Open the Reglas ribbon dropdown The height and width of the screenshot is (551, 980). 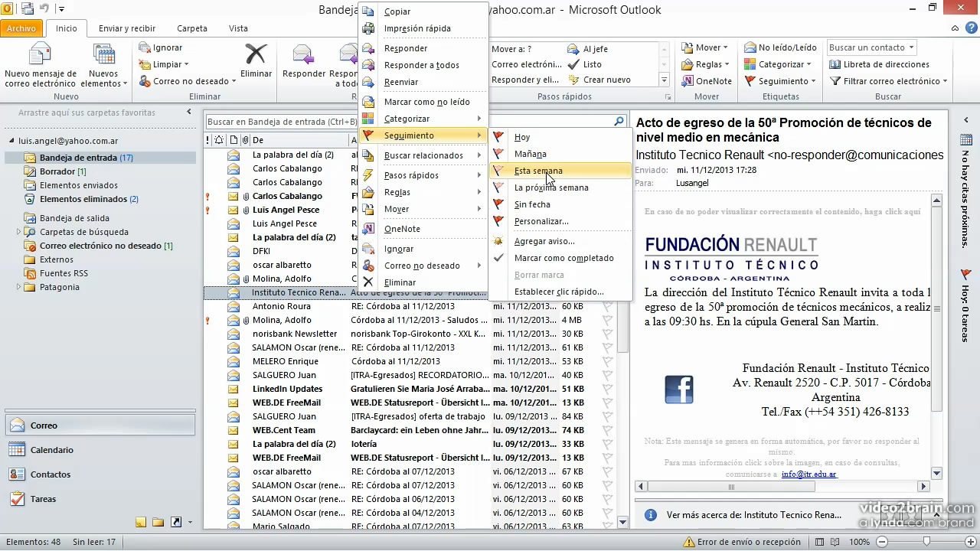click(705, 64)
